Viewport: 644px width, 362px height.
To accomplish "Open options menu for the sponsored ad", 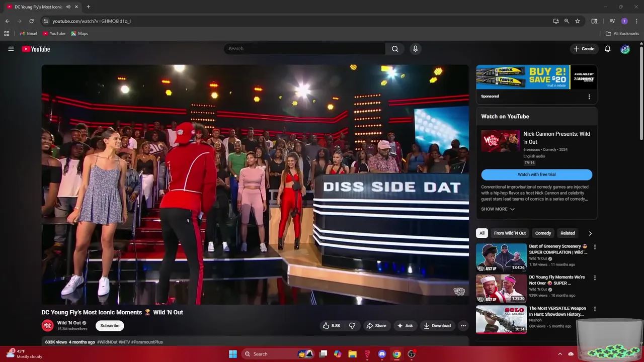I will (x=589, y=97).
